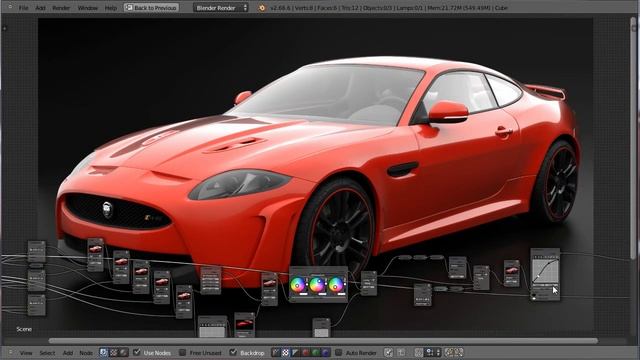The height and width of the screenshot is (360, 640).
Task: Select the 'Scene' label in the node editor
Action: [24, 329]
